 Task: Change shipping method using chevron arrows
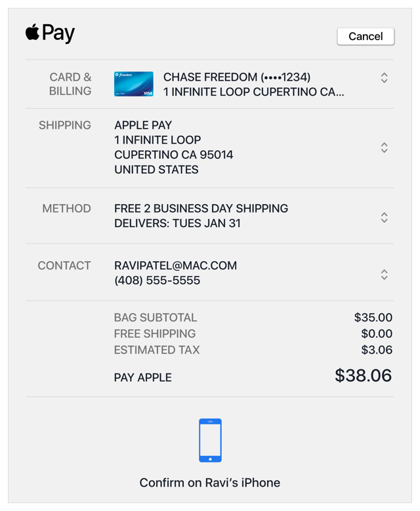pyautogui.click(x=384, y=217)
